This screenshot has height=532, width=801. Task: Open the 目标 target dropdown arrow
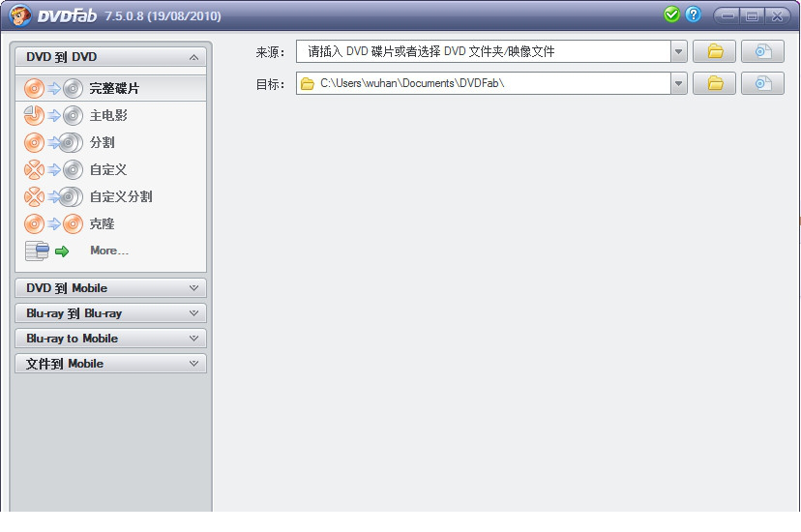(x=678, y=84)
